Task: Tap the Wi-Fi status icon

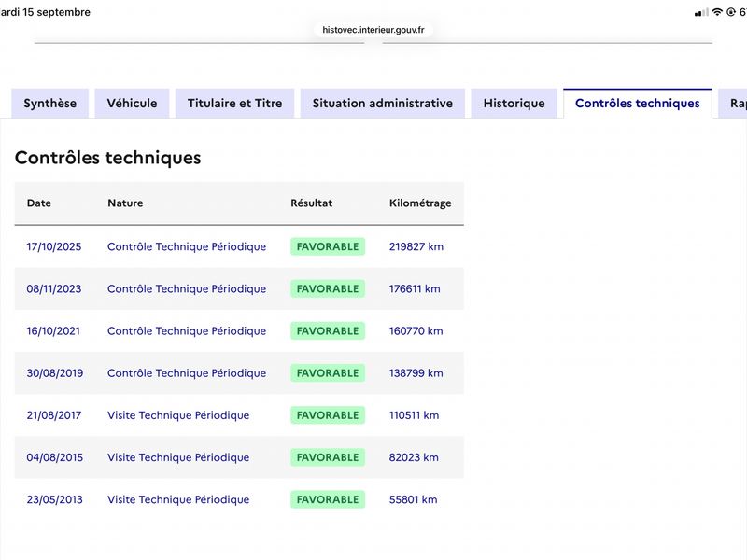Action: click(717, 12)
